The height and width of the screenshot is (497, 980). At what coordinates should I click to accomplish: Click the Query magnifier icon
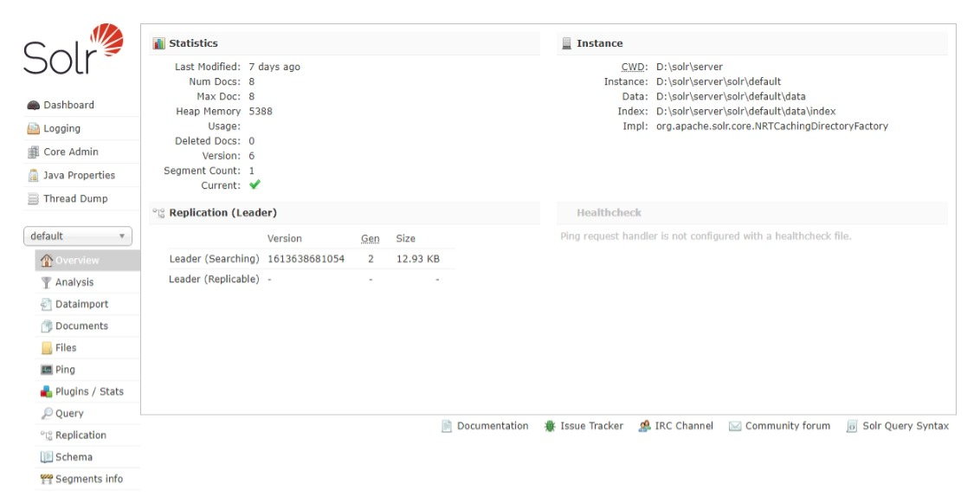point(46,413)
